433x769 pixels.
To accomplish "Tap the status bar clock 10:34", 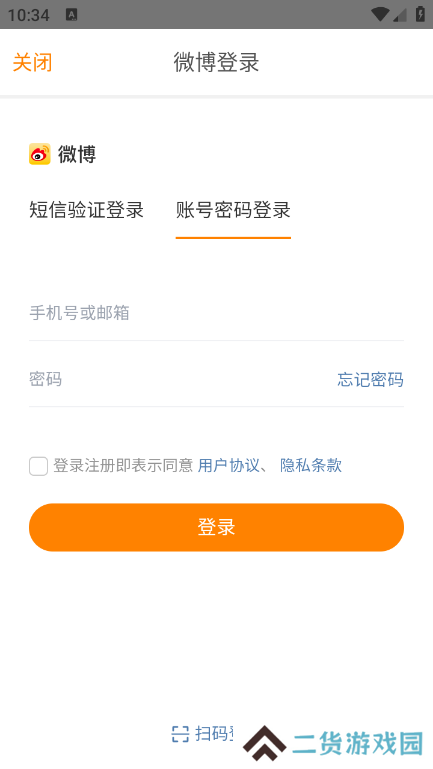I will click(28, 15).
